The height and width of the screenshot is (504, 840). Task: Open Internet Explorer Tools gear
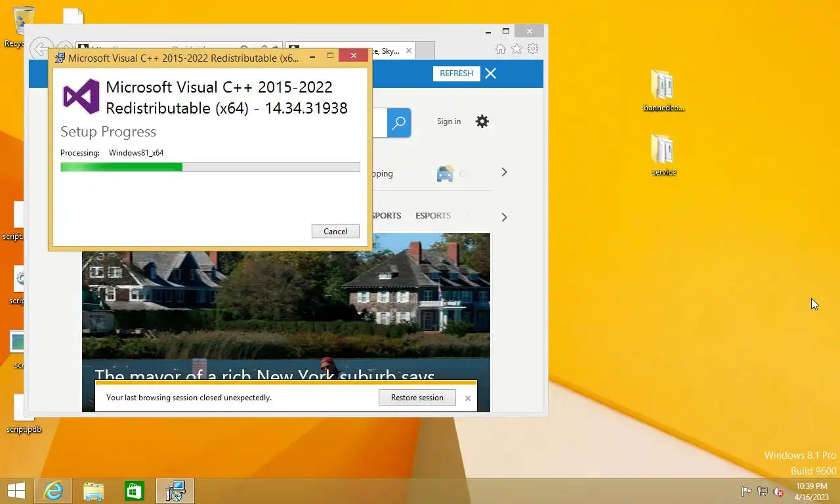[533, 49]
